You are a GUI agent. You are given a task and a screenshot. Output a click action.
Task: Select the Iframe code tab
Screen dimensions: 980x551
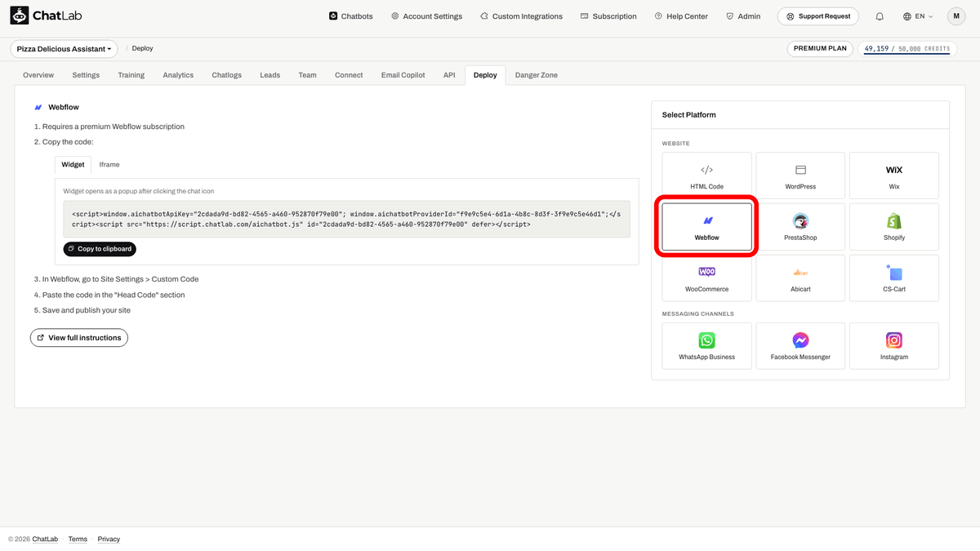click(x=109, y=165)
